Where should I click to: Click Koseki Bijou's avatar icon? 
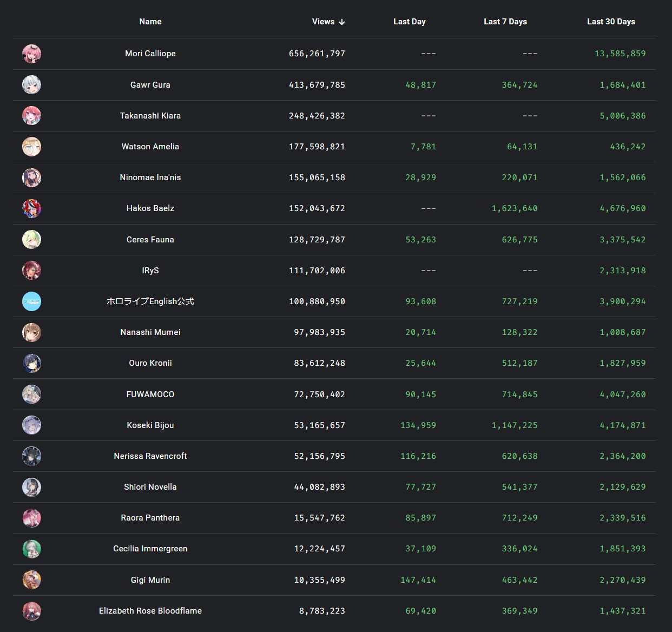31,425
